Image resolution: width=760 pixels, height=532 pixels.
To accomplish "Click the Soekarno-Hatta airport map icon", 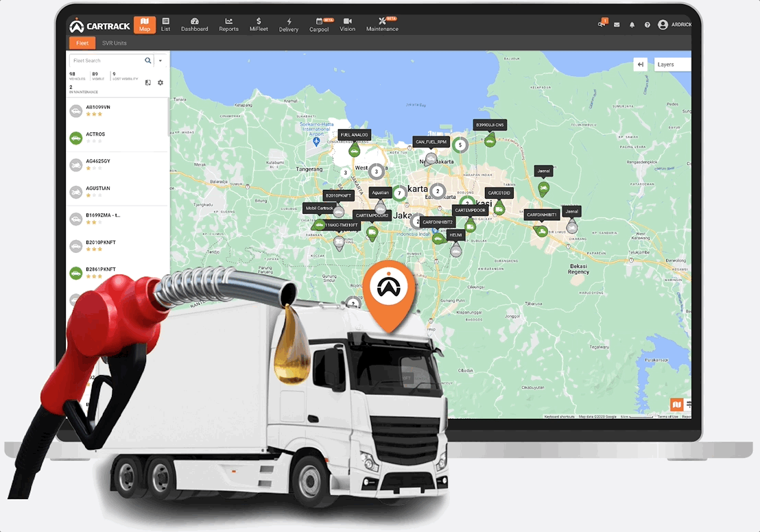I will [x=316, y=141].
